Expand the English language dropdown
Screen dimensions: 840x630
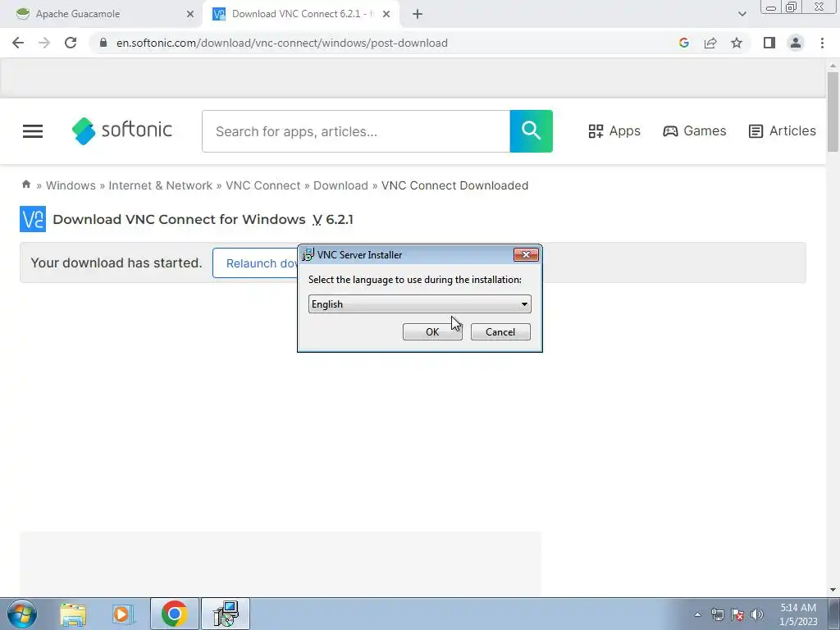(x=419, y=304)
